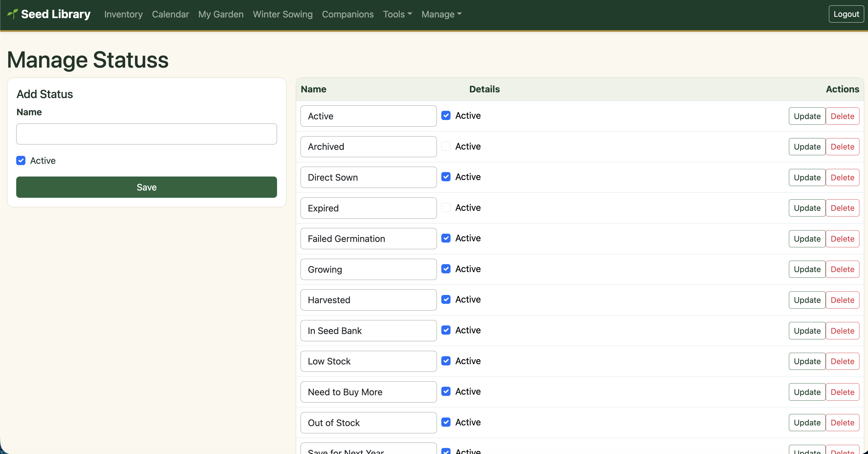The image size is (868, 454).
Task: Uncheck Active for Low Stock
Action: [x=446, y=361]
